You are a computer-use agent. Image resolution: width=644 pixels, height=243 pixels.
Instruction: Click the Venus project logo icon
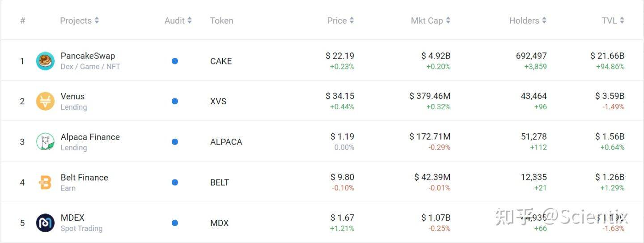pos(45,101)
